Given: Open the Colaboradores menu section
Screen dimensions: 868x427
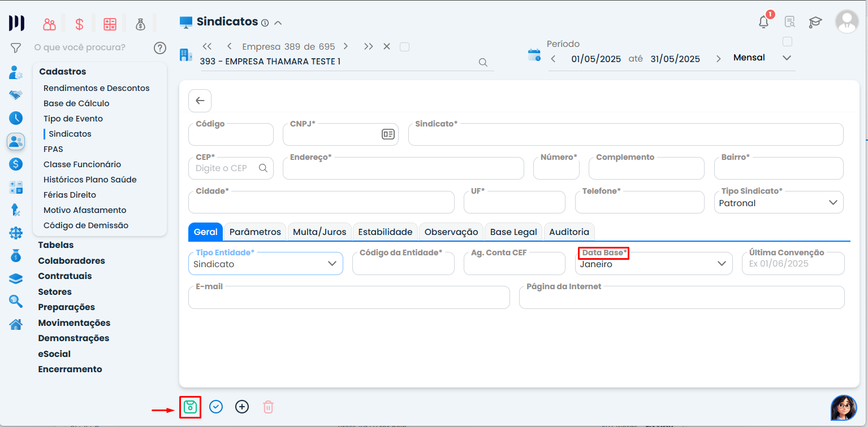Looking at the screenshot, I should coord(71,261).
